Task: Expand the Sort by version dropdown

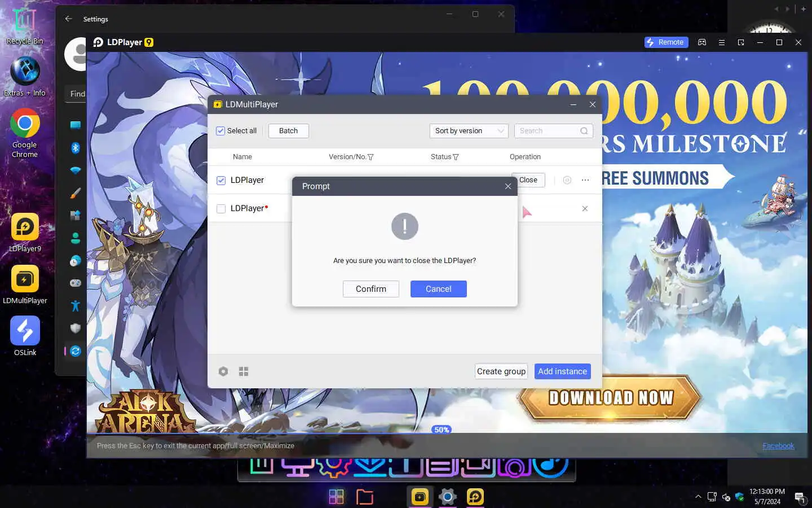Action: [469, 131]
